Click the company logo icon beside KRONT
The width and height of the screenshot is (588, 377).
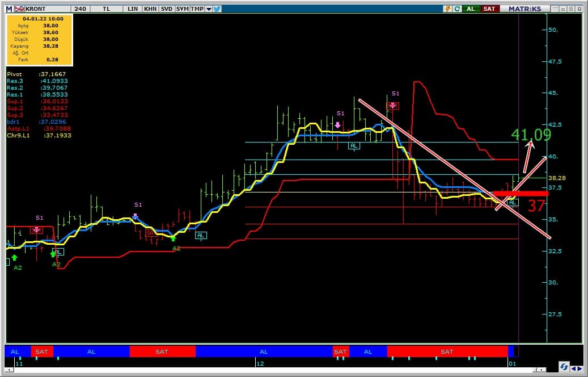19,9
